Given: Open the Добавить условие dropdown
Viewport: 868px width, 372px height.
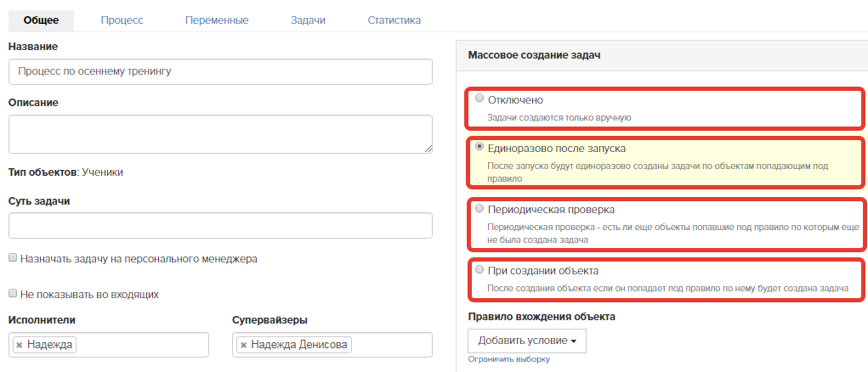Looking at the screenshot, I should (x=527, y=341).
